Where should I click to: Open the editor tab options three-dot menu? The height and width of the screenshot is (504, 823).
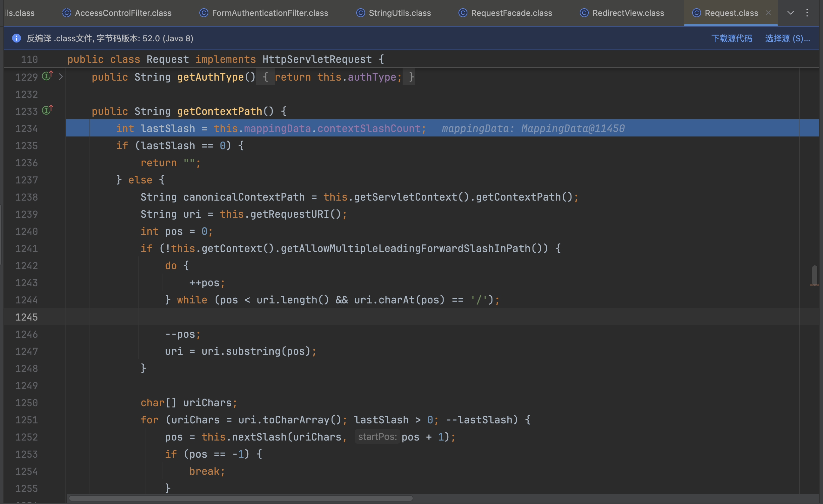[x=807, y=13]
